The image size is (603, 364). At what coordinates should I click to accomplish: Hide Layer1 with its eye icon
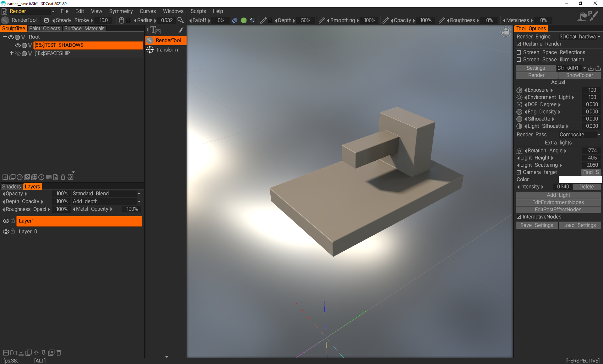(5, 221)
